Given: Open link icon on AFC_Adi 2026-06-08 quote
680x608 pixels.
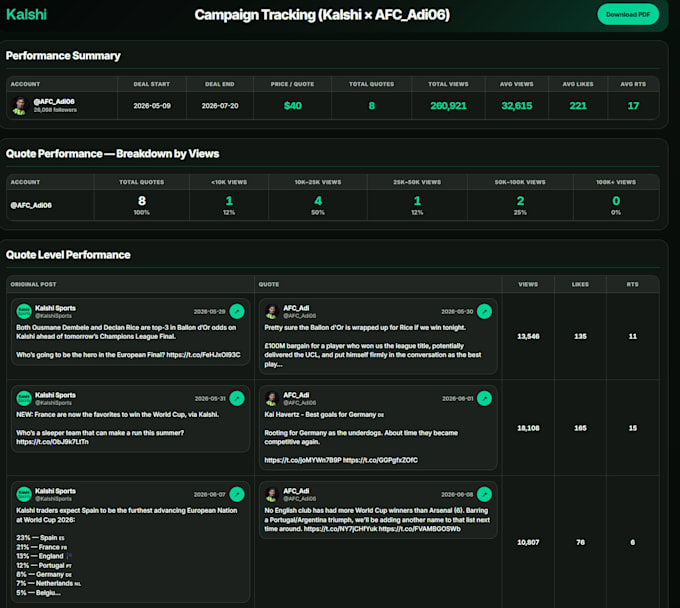Looking at the screenshot, I should point(484,494).
